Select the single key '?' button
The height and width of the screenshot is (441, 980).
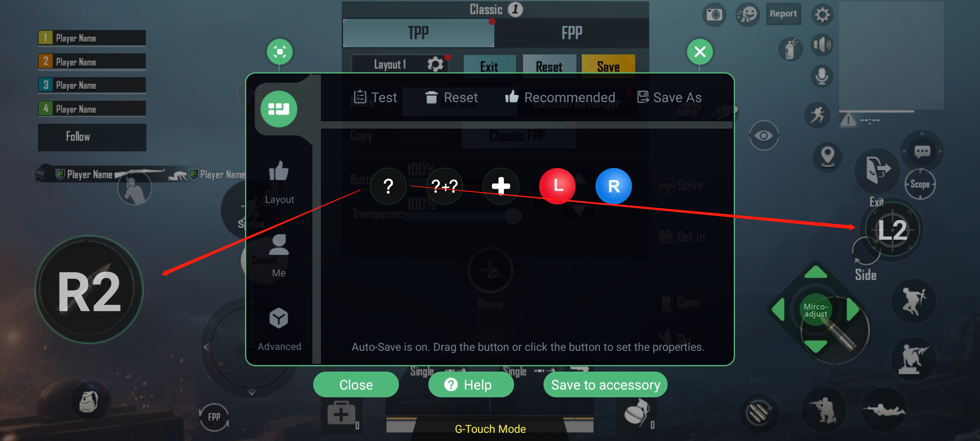(388, 186)
